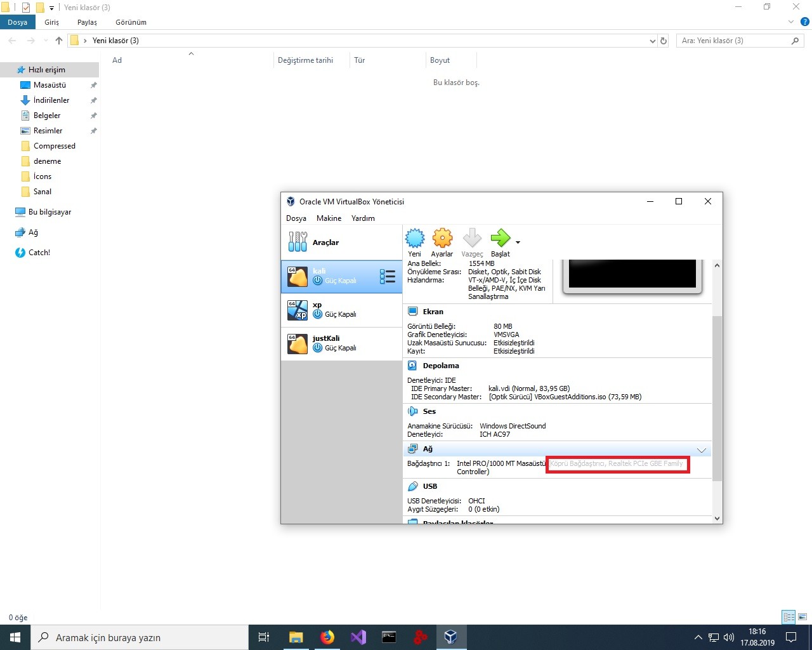
Task: Switch to the Görünüm ribbon tab
Action: point(131,22)
